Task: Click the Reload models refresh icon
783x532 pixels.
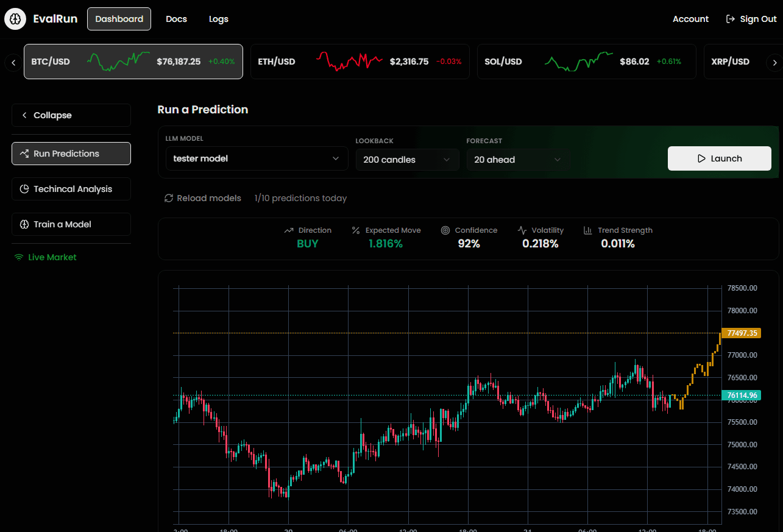Action: pyautogui.click(x=169, y=198)
